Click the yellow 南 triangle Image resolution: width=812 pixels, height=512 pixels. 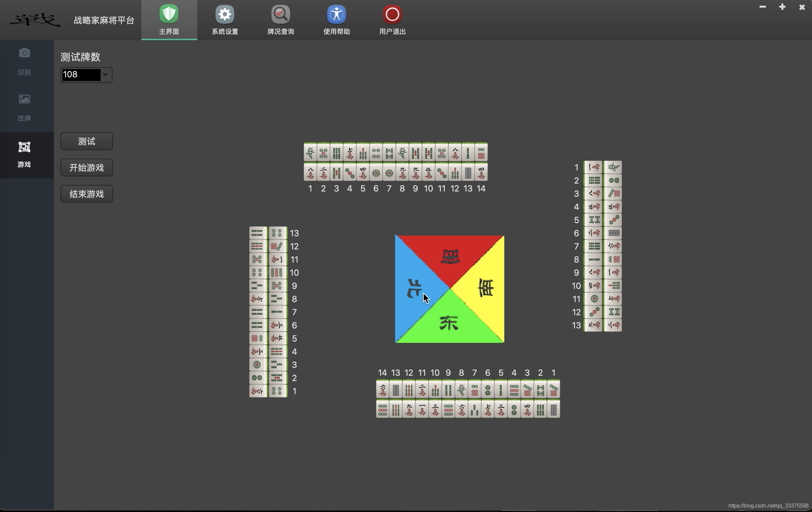point(486,289)
